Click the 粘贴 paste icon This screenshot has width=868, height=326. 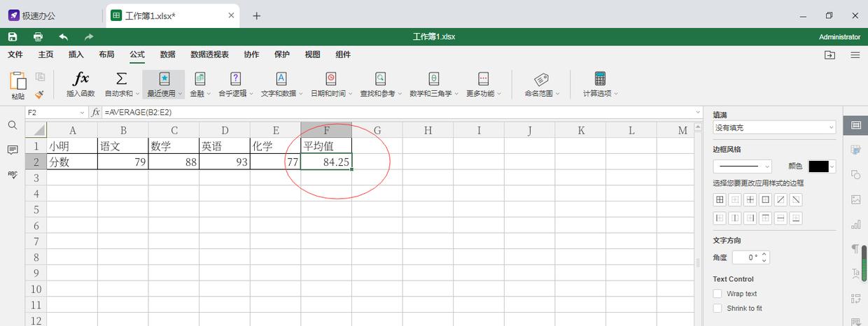17,80
